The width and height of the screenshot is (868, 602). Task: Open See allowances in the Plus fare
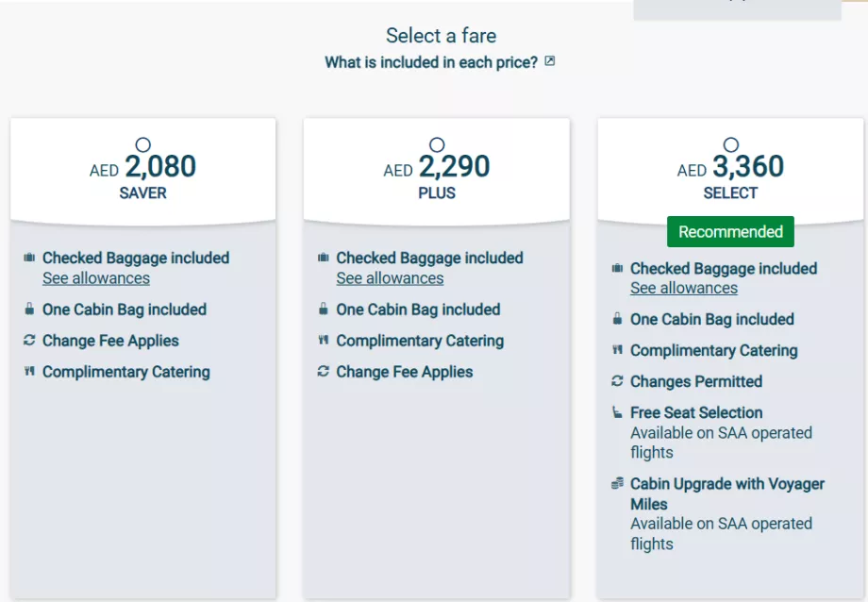pos(390,278)
